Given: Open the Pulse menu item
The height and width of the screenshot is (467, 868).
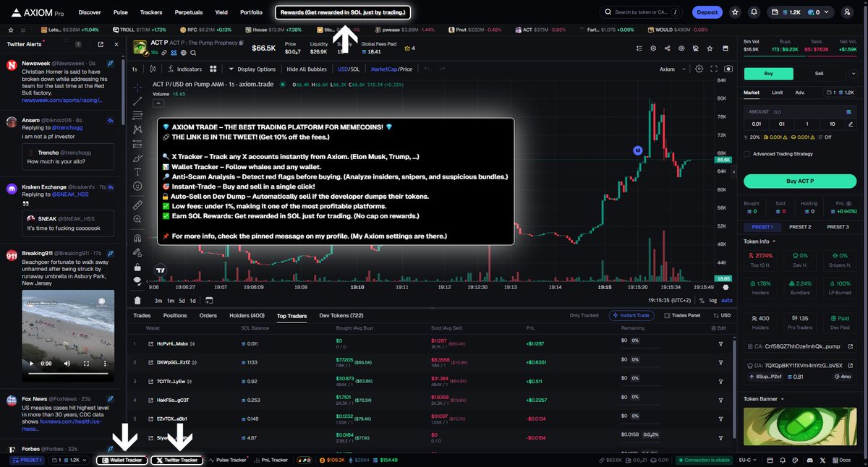Looking at the screenshot, I should (121, 12).
